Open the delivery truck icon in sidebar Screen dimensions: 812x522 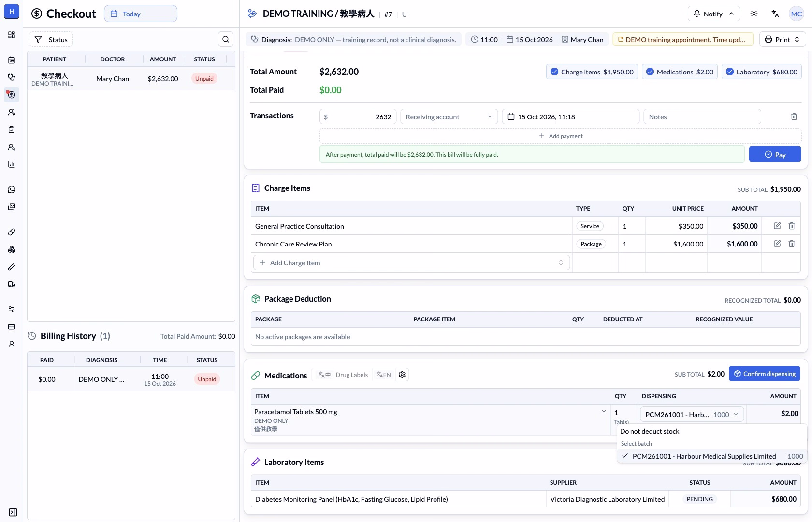click(12, 284)
